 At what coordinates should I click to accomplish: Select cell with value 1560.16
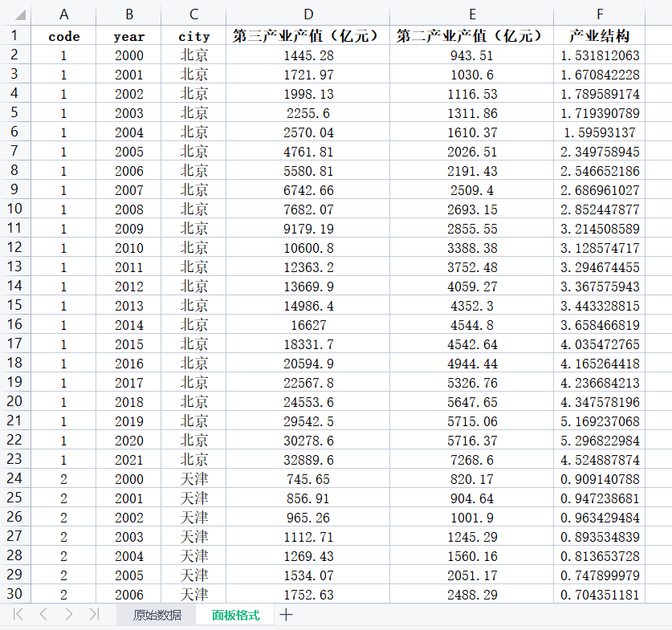(x=472, y=556)
